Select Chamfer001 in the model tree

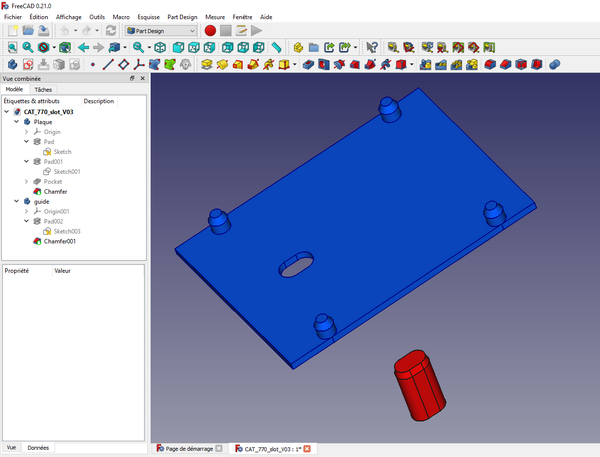[x=60, y=241]
